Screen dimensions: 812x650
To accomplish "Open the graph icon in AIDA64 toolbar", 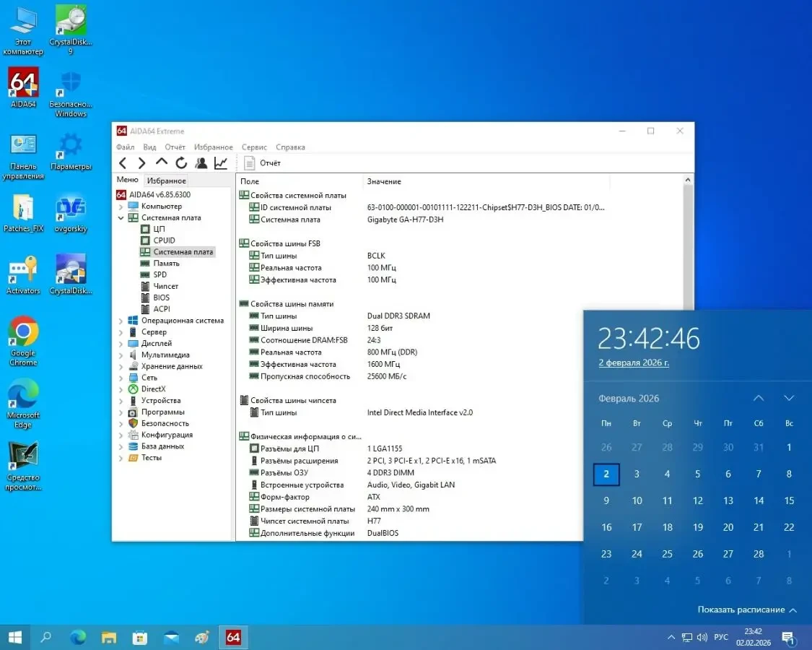I will (x=221, y=162).
